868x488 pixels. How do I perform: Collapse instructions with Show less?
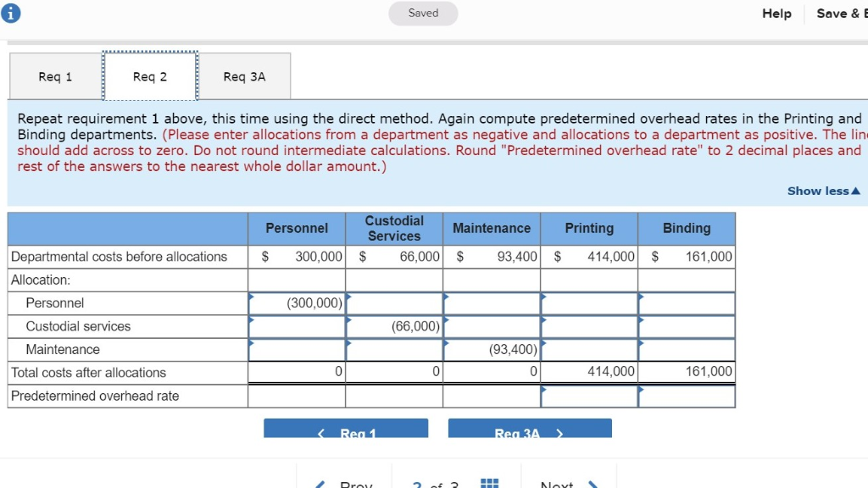pos(824,191)
